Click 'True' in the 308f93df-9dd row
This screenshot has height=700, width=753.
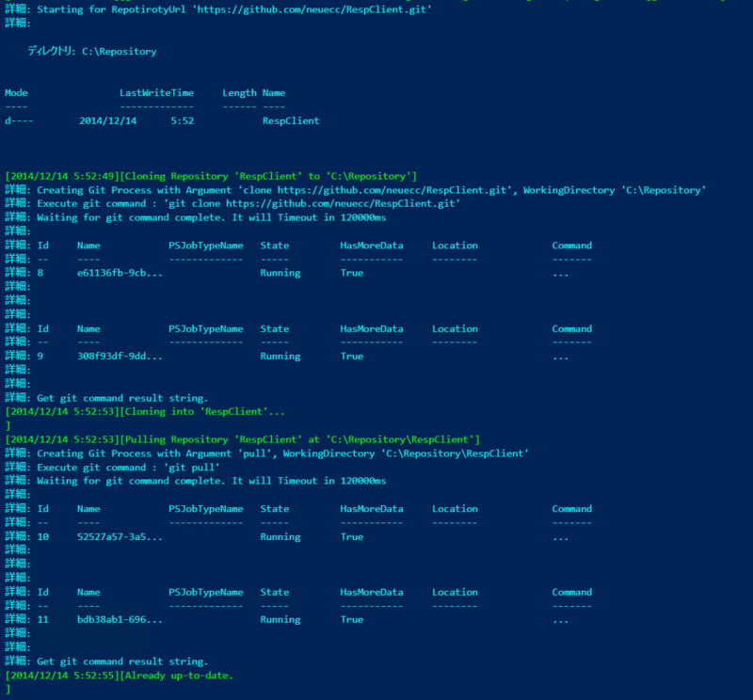coord(352,357)
